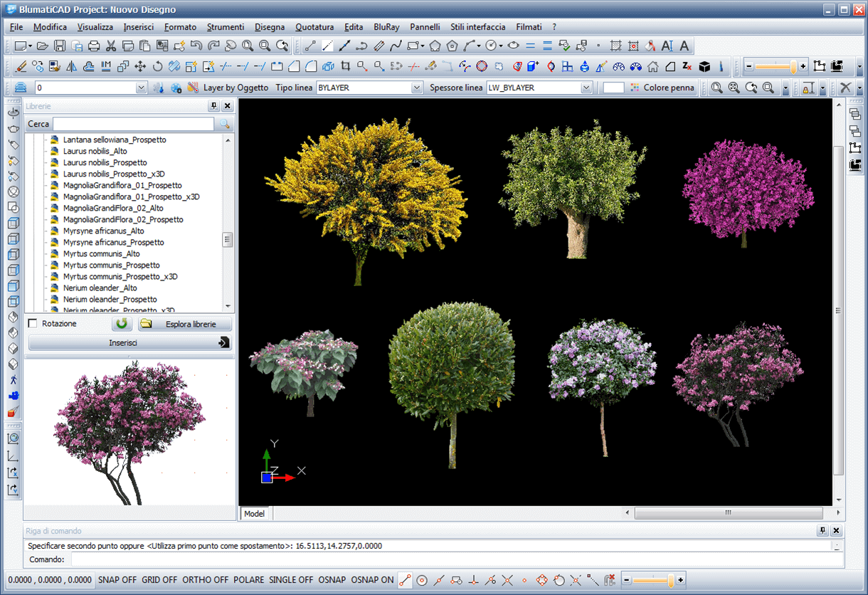Open the layer 0 dropdown
The height and width of the screenshot is (595, 868).
141,88
